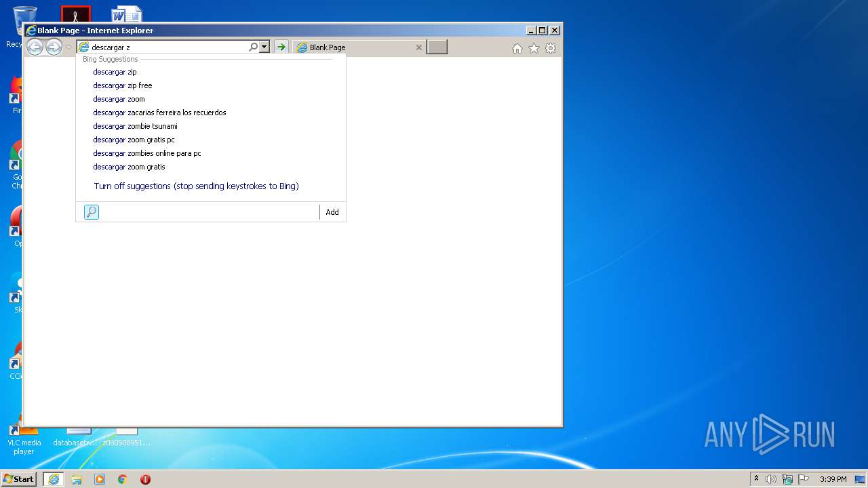The width and height of the screenshot is (868, 488).
Task: Choose suggestion "descargar zip"
Action: [x=115, y=72]
